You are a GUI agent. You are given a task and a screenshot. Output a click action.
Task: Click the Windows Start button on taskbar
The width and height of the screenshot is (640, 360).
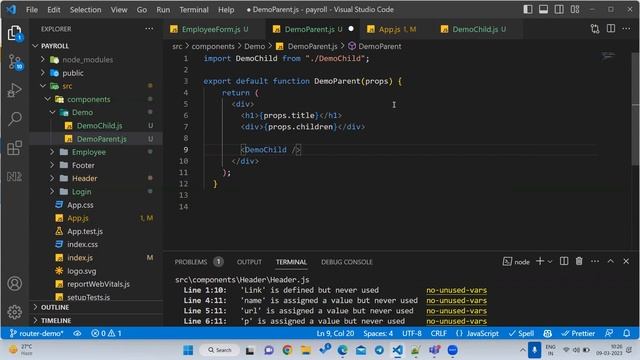pyautogui.click(x=188, y=350)
